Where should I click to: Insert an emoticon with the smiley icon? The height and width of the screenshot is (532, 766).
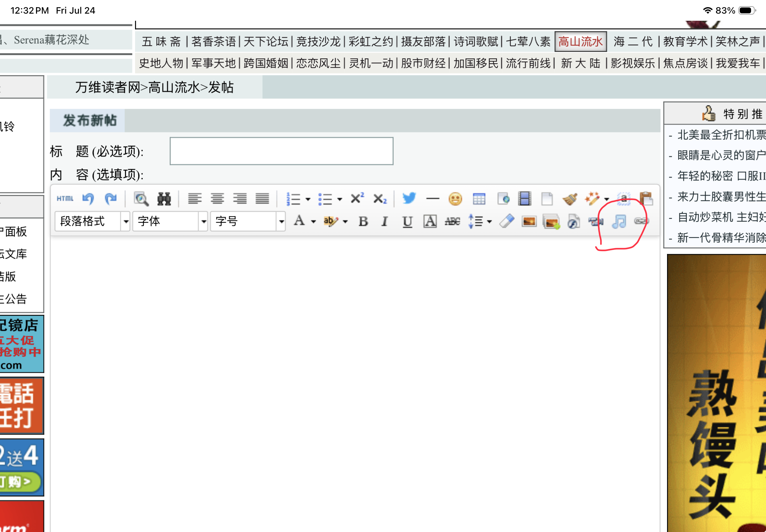click(455, 199)
